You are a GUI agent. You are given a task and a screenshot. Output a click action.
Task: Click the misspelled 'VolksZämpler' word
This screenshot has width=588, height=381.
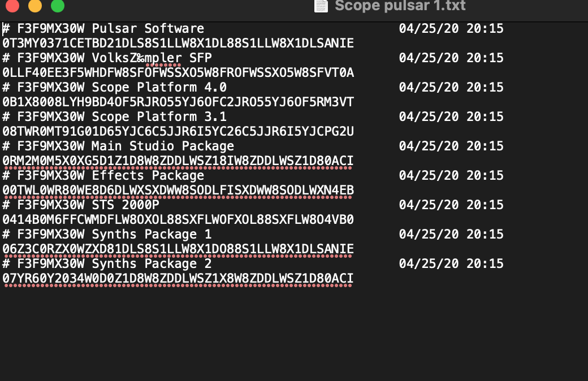click(x=136, y=58)
